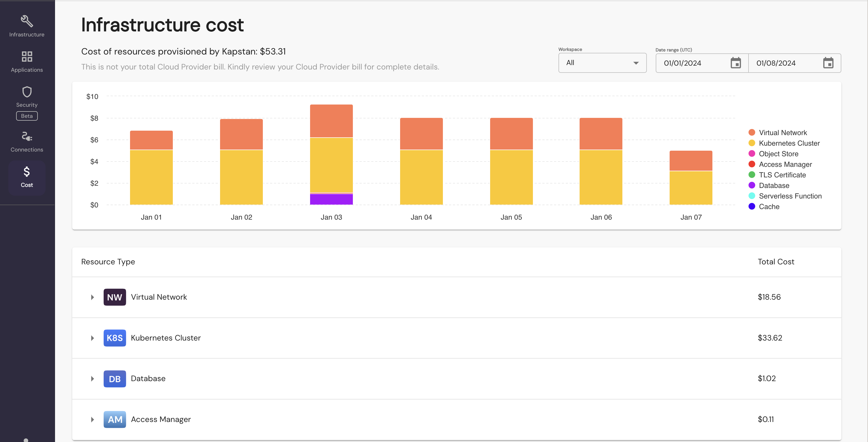Open Infrastructure wrench icon in sidebar
Screen dimensions: 868x442
pyautogui.click(x=27, y=21)
